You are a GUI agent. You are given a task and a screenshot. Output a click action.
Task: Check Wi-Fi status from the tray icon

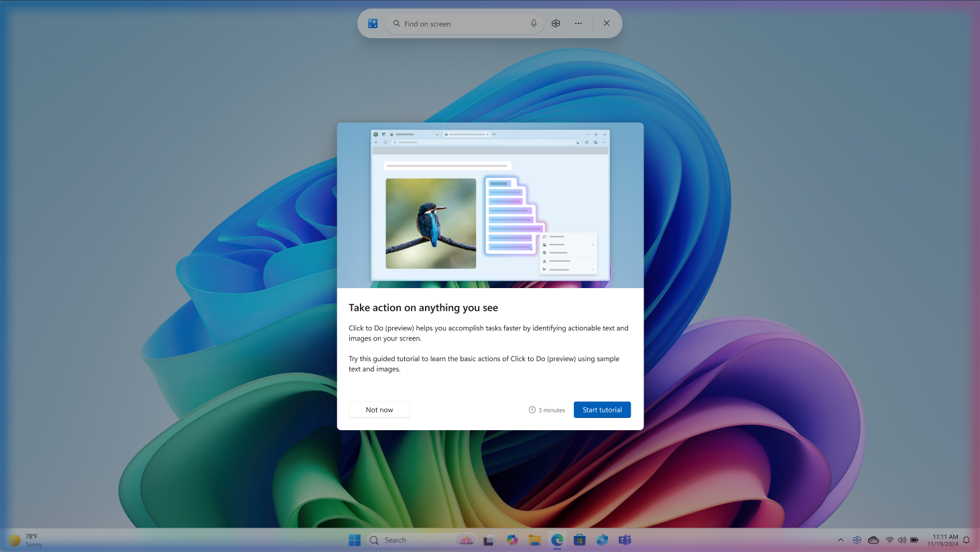(x=890, y=539)
